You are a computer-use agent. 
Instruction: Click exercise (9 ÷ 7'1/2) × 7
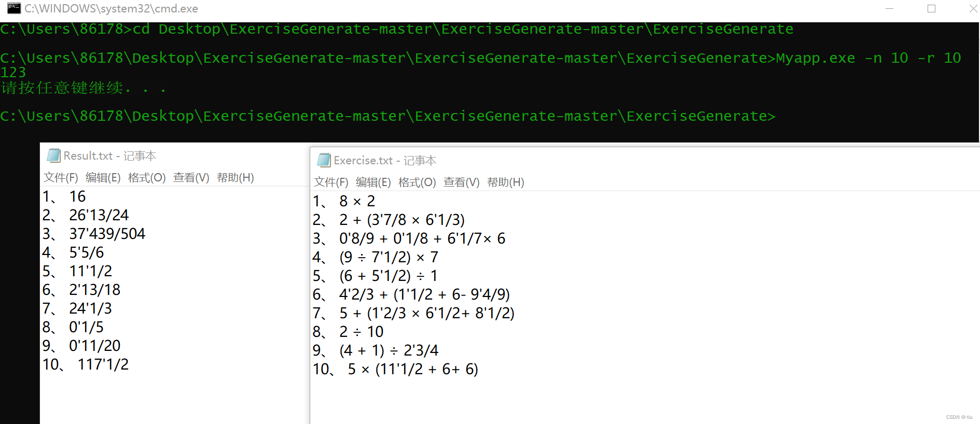click(389, 257)
